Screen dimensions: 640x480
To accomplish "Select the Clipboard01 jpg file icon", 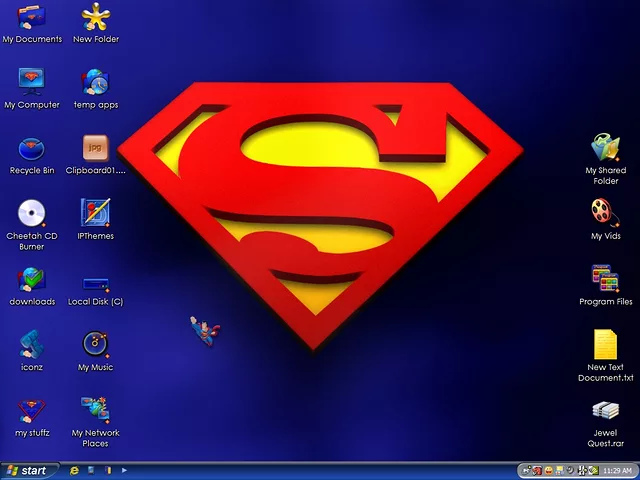I will click(96, 148).
